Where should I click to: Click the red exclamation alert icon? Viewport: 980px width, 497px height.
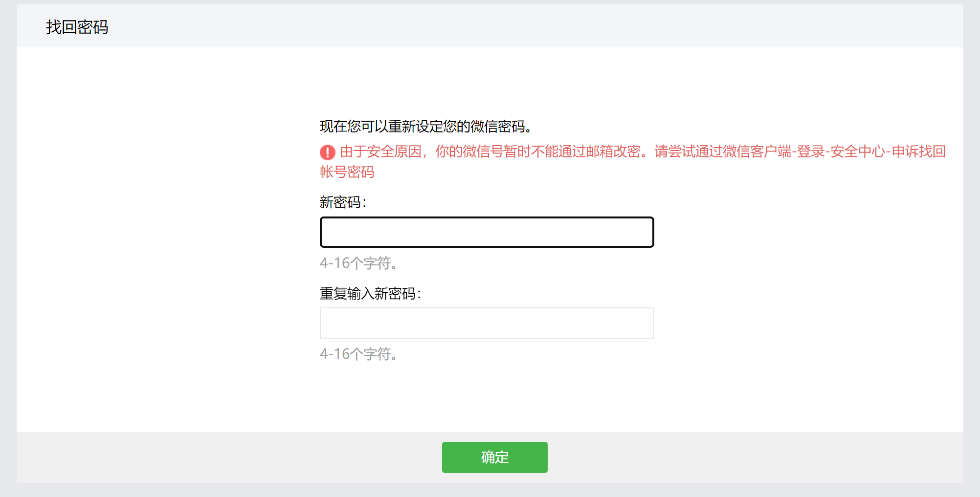(x=327, y=153)
